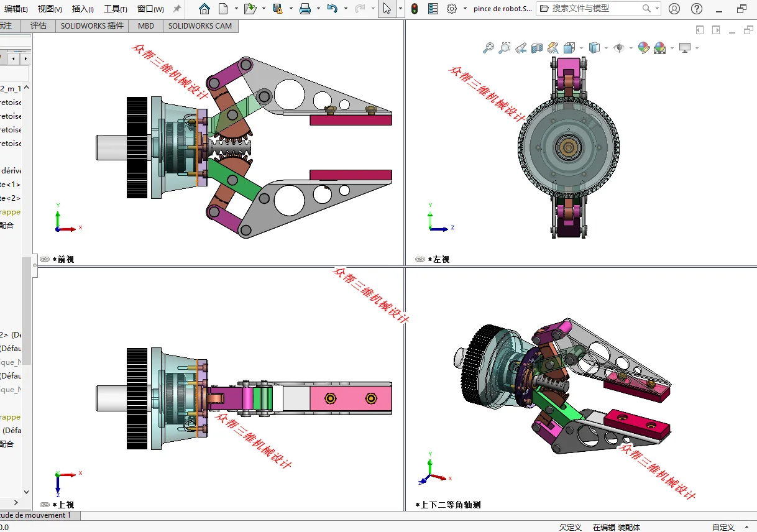This screenshot has width=757, height=532.
Task: Click Apply Scene icon
Action: [x=660, y=48]
